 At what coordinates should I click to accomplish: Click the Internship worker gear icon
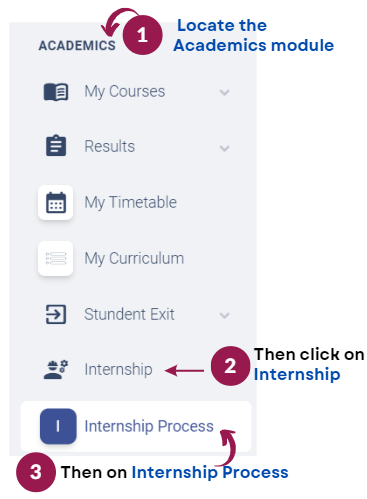point(56,369)
